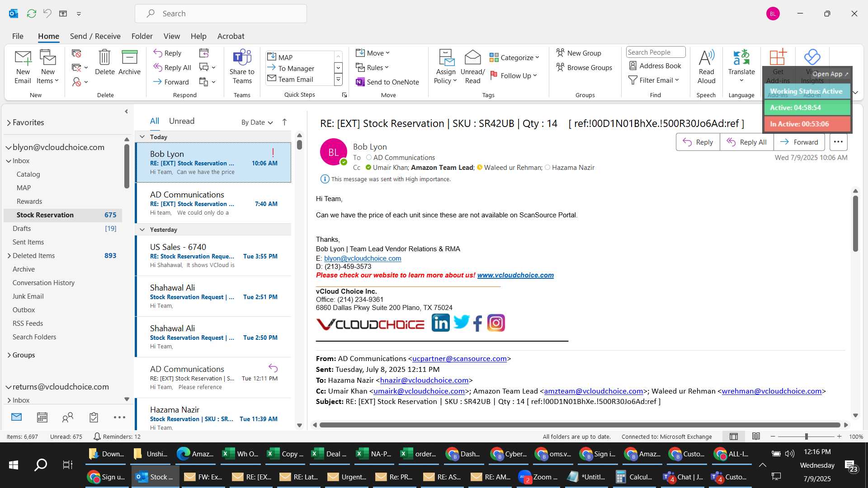Open the File menu

click(18, 36)
